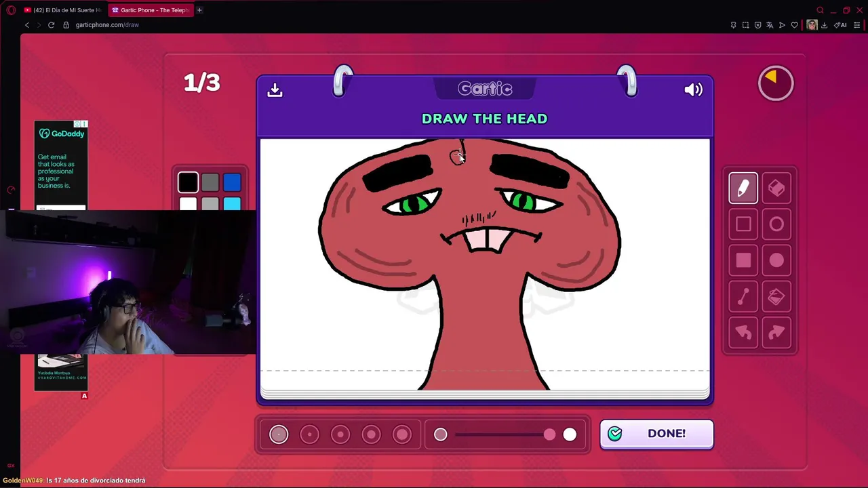Pick the dark gray color swatch
The height and width of the screenshot is (488, 868).
(210, 182)
